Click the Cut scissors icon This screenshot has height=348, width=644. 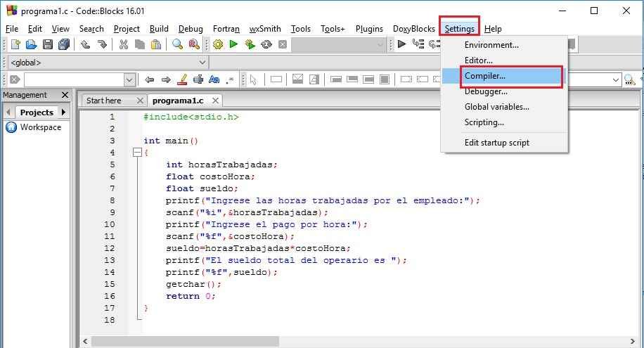tap(124, 44)
